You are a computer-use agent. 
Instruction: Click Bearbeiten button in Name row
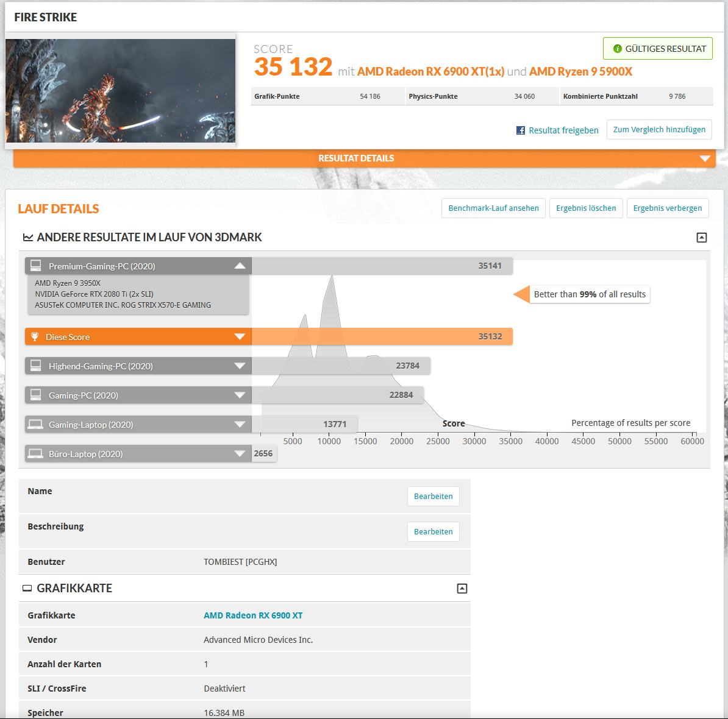[433, 497]
